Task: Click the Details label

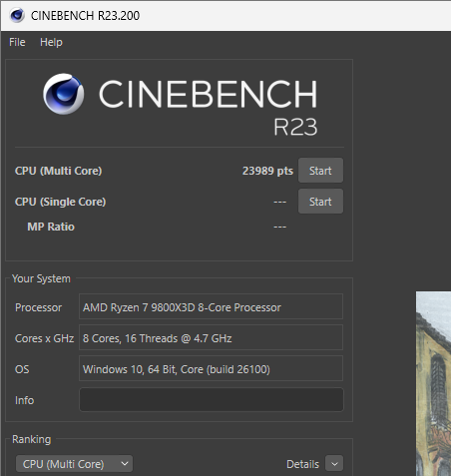Action: tap(302, 464)
